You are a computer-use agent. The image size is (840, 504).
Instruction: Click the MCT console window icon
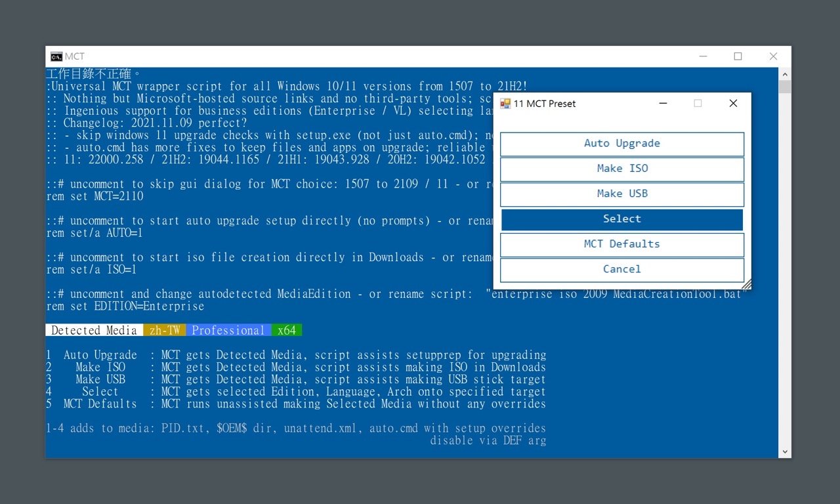[x=56, y=56]
